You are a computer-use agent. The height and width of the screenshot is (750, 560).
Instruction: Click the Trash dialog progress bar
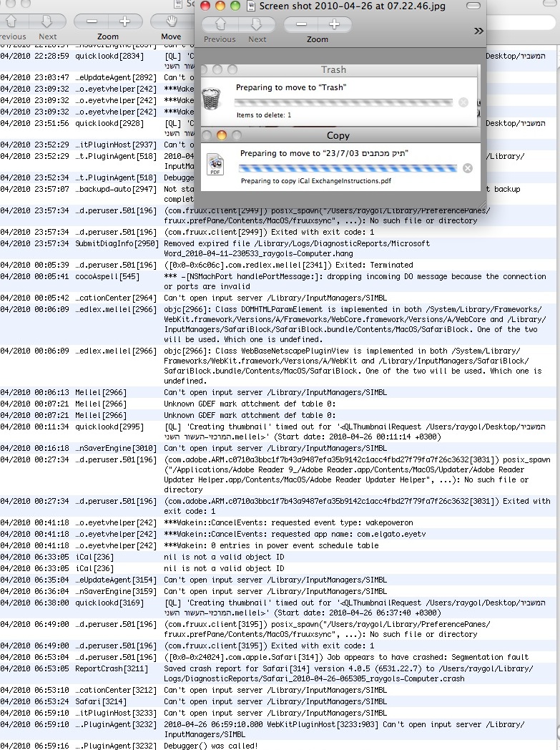point(343,102)
